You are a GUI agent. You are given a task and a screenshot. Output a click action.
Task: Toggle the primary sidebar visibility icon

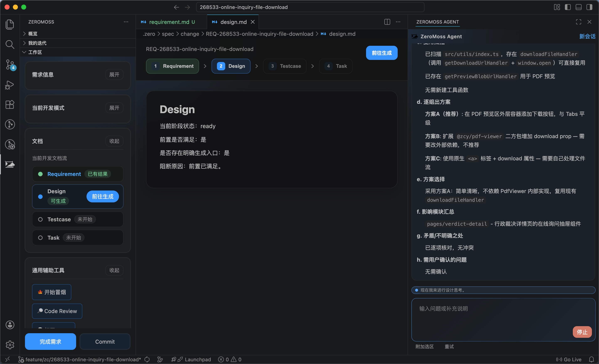point(568,7)
